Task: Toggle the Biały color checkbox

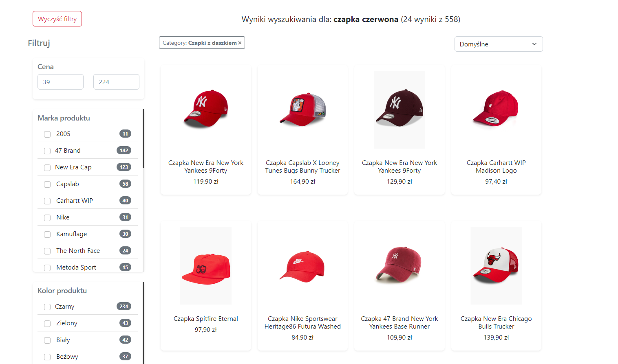Action: coord(47,340)
